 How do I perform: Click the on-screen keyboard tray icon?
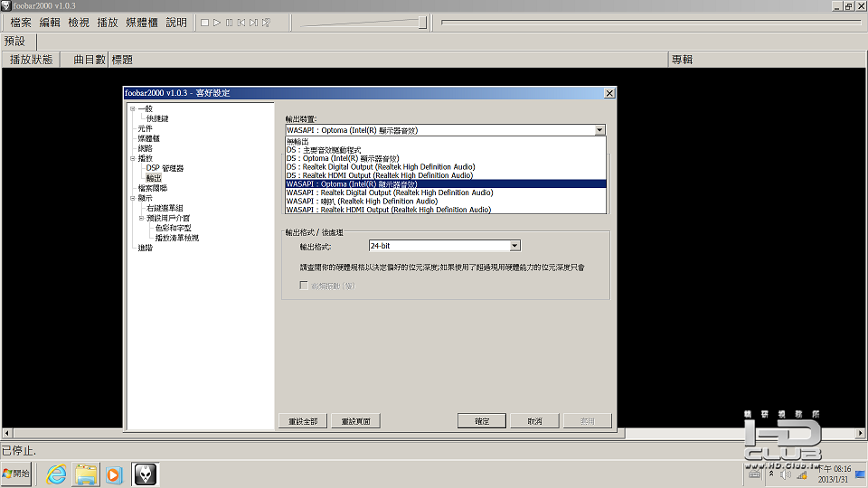(x=754, y=474)
